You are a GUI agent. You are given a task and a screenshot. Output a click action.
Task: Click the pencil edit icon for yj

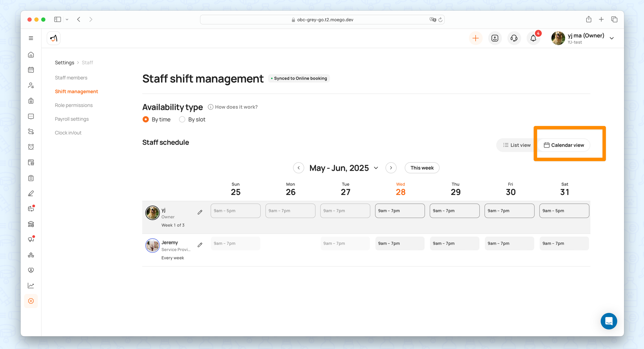pos(200,212)
